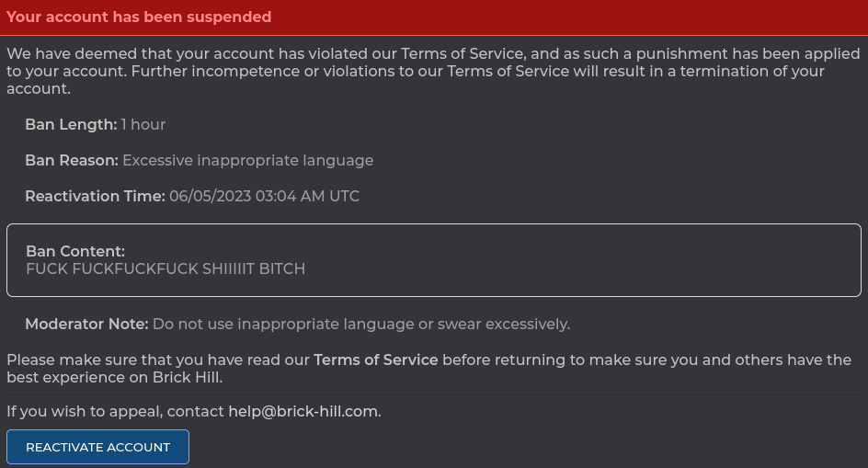This screenshot has height=468, width=868.
Task: Open the bold Terms of Service link
Action: point(375,360)
